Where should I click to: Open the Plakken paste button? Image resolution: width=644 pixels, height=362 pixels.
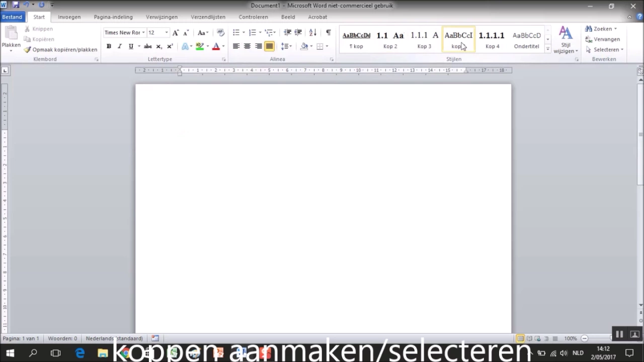coord(11,39)
